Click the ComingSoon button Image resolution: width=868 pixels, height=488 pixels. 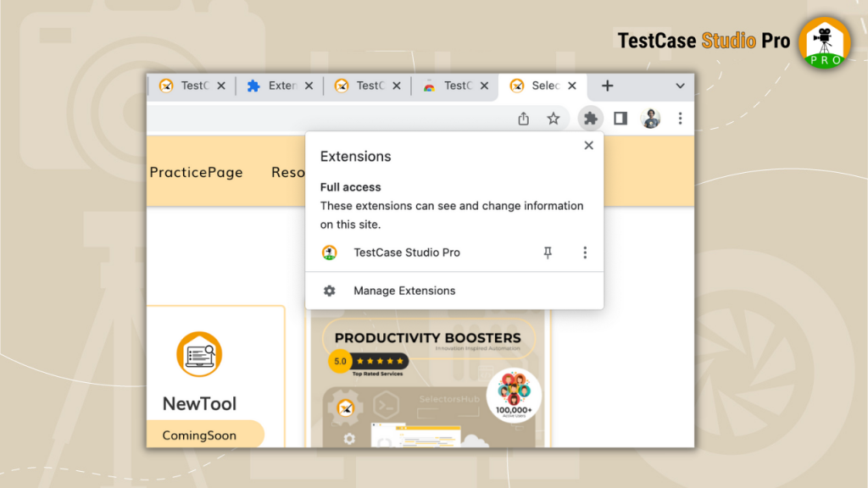[x=205, y=435]
